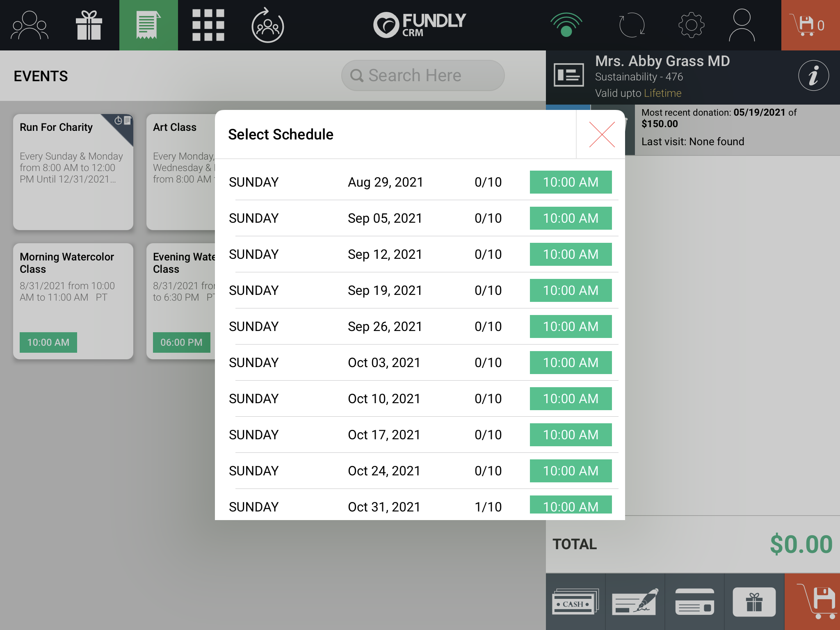The image size is (840, 630).
Task: Save cart with bottom cart icon
Action: pyautogui.click(x=812, y=602)
